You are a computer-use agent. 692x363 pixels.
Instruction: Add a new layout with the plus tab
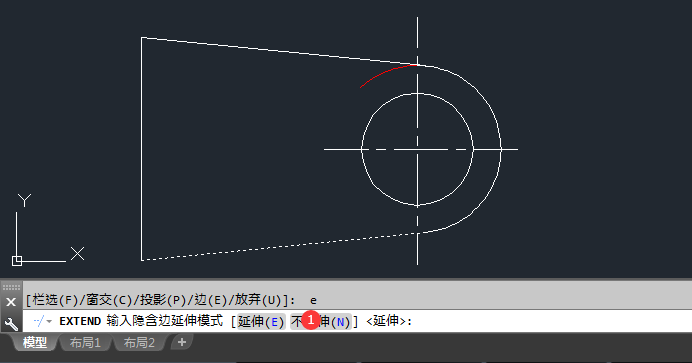coord(181,342)
